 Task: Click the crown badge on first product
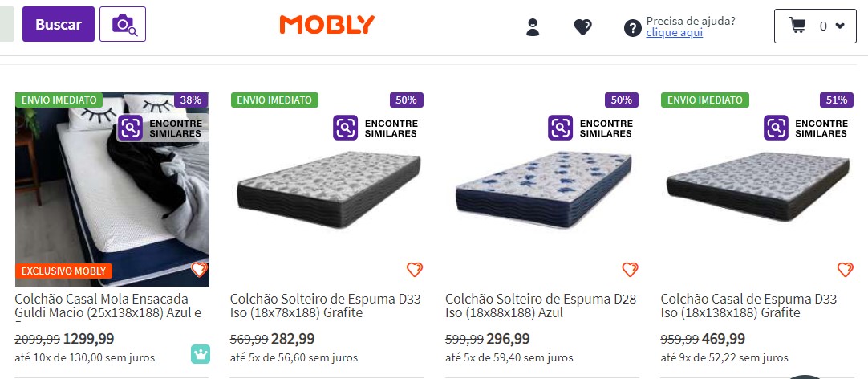coord(200,353)
